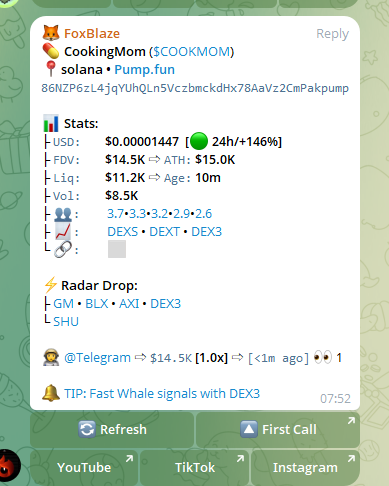
Task: Click Reply on the FoxBlaze message
Action: 332,34
